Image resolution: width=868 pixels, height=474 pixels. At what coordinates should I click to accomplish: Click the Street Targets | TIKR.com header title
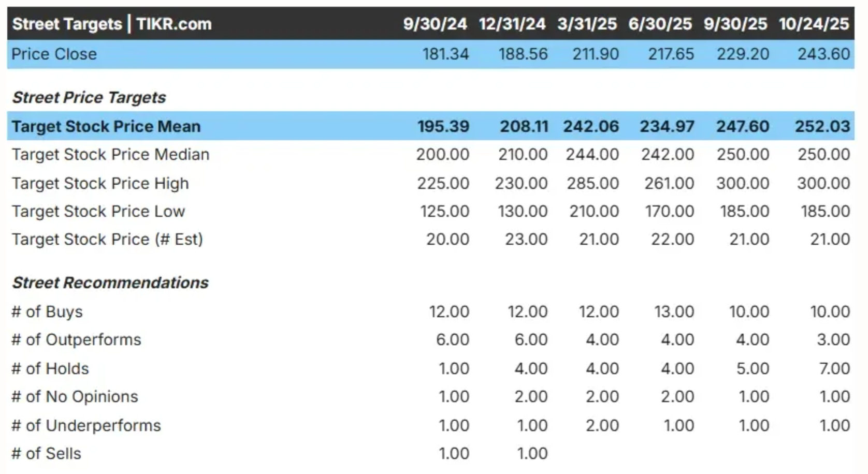pyautogui.click(x=112, y=24)
